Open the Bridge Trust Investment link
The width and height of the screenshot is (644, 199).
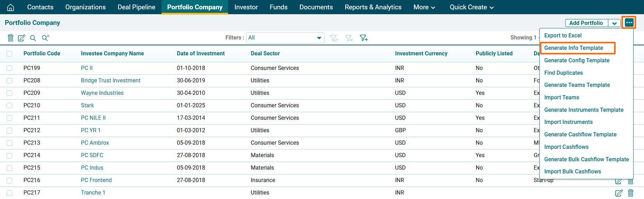111,81
